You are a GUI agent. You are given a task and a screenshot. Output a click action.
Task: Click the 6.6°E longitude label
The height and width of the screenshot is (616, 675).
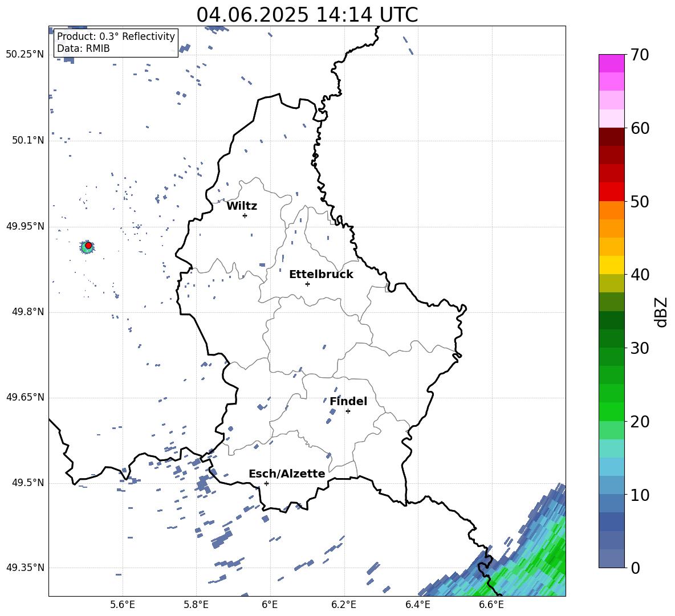coord(491,605)
